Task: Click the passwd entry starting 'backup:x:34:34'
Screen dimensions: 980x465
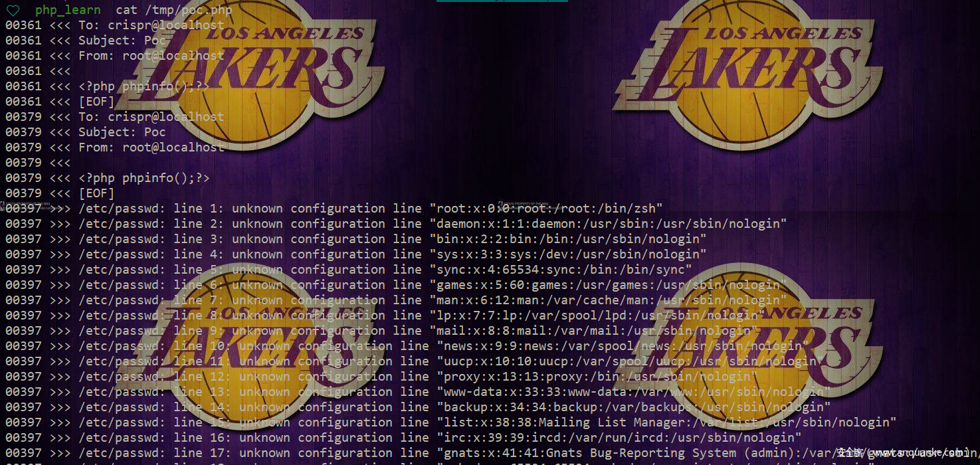Action: [x=634, y=407]
